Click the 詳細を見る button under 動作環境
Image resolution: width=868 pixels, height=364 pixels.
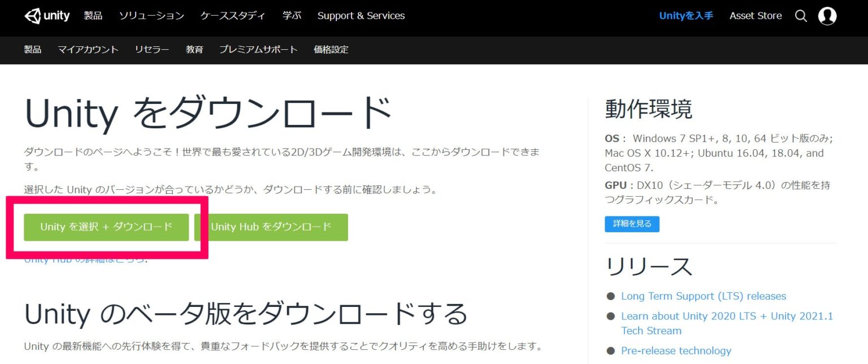(632, 223)
